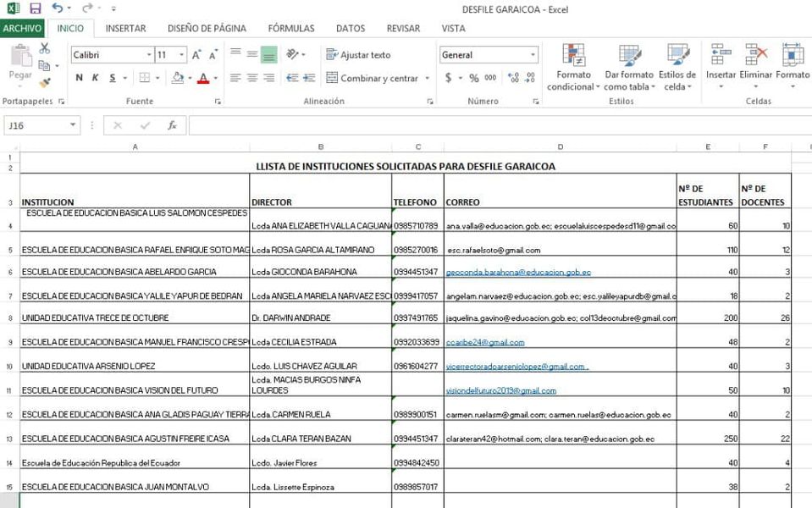Click the font color red A swatch

(x=202, y=78)
